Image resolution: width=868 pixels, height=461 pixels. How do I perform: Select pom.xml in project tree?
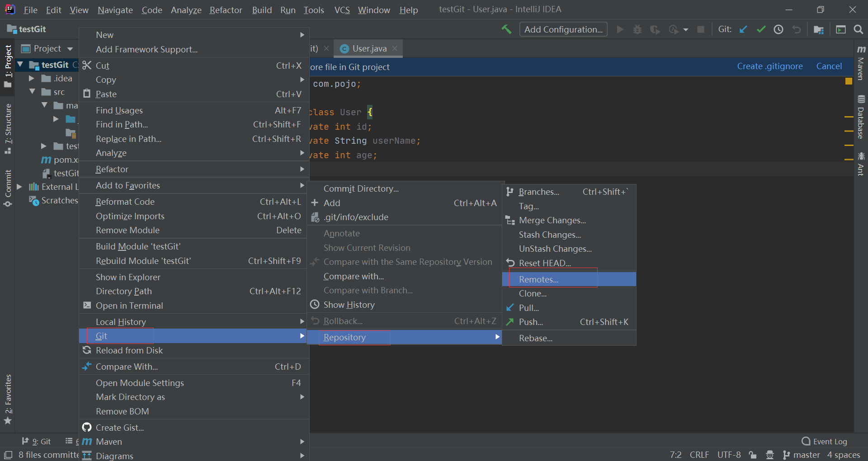coord(60,160)
